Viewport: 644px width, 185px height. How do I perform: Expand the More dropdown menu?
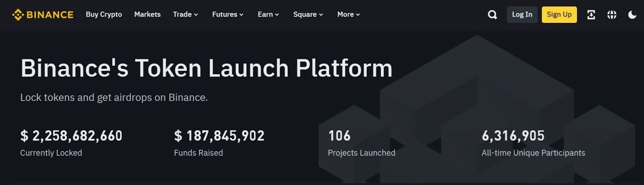pyautogui.click(x=349, y=15)
